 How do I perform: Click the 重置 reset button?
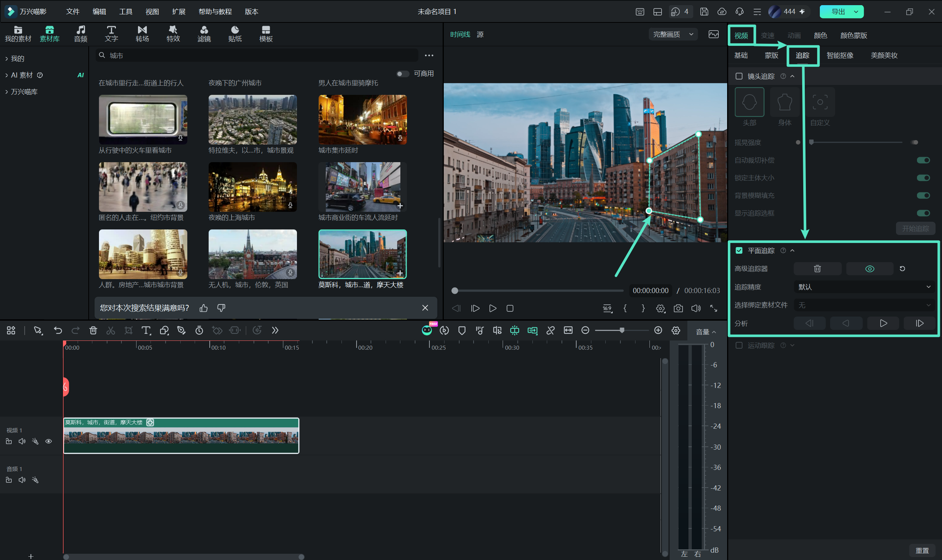[922, 550]
